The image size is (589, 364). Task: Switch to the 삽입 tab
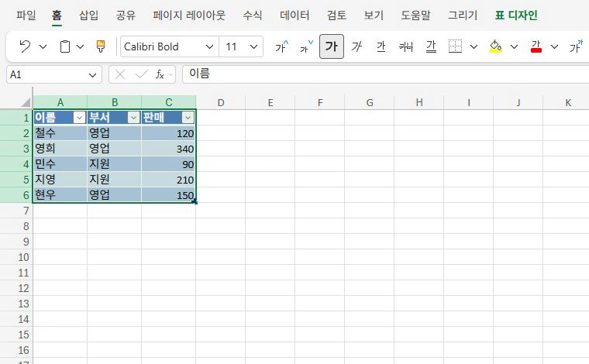tap(88, 15)
